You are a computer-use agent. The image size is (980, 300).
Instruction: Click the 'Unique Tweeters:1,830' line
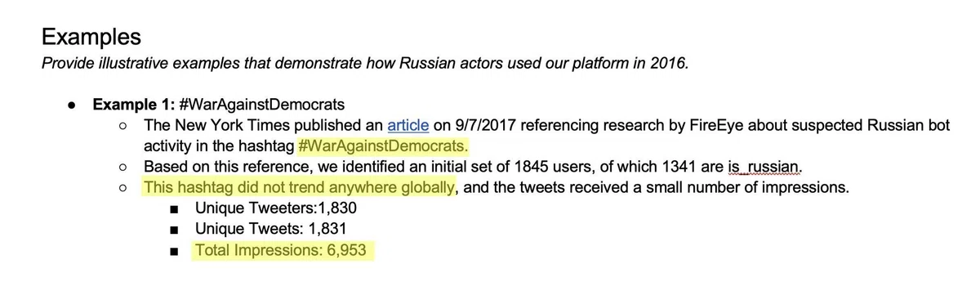click(275, 208)
